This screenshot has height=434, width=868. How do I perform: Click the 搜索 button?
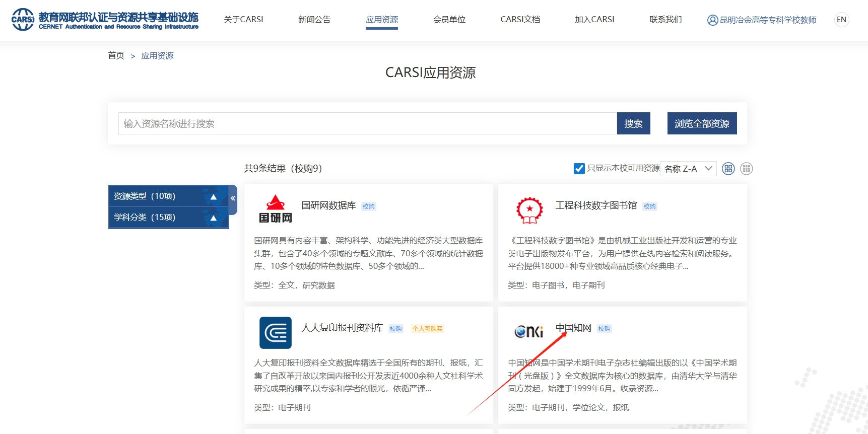633,123
